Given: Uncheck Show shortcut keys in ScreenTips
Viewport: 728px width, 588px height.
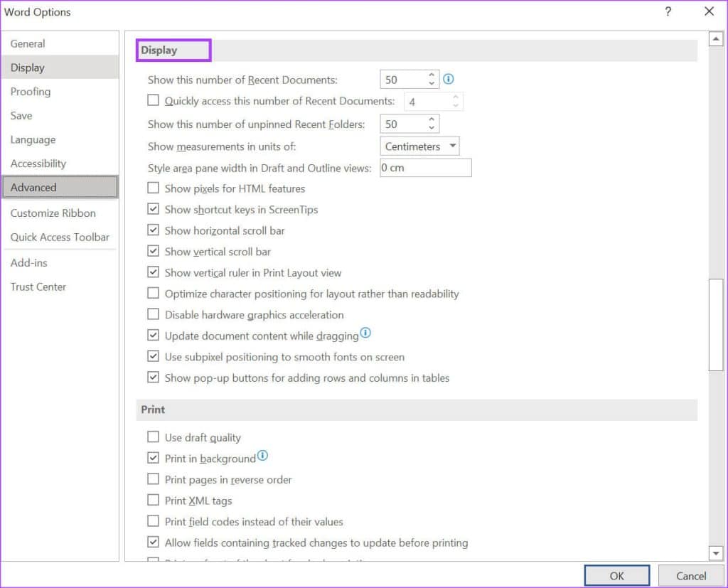Looking at the screenshot, I should (x=153, y=209).
